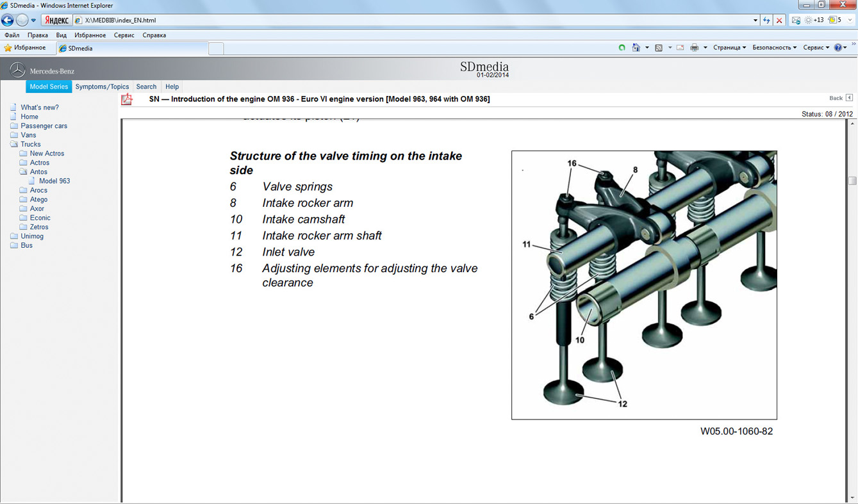Click the printer icon in command bar

pos(694,48)
